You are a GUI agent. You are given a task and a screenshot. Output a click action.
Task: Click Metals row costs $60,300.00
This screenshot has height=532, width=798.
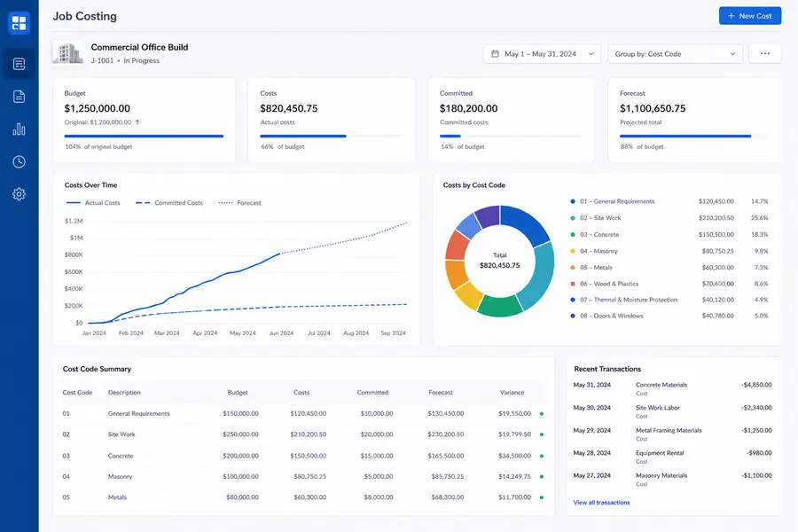(310, 497)
